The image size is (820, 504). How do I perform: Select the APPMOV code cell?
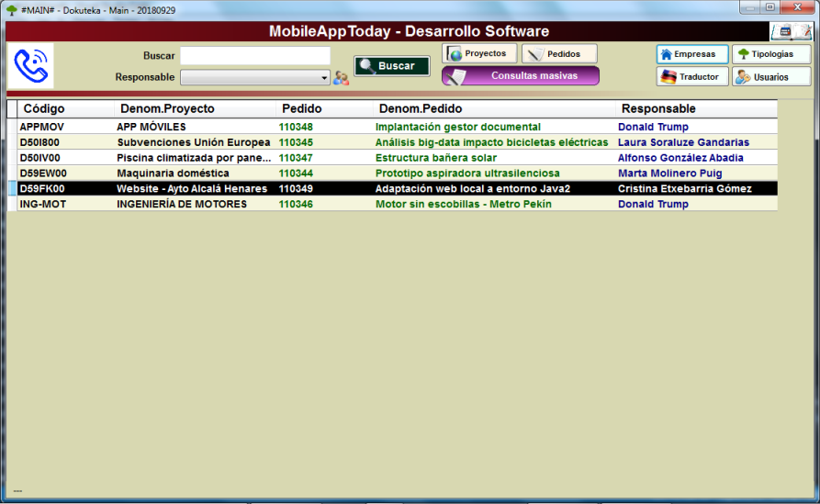(42, 127)
